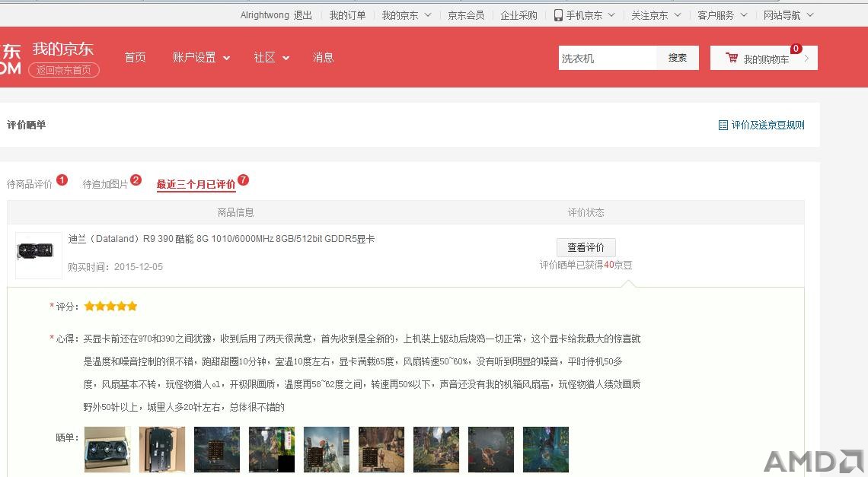Click the purchase date 2015-12-05
The height and width of the screenshot is (477, 868).
[139, 267]
